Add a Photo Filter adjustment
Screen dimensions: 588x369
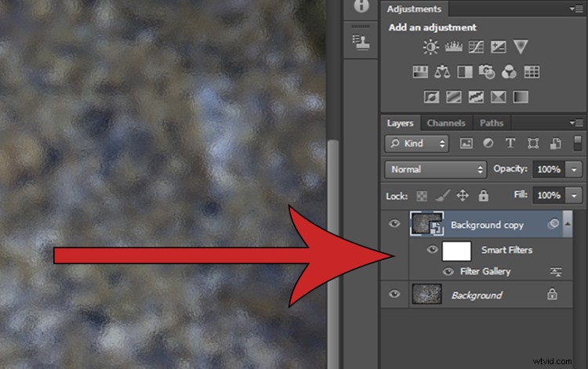click(x=487, y=71)
